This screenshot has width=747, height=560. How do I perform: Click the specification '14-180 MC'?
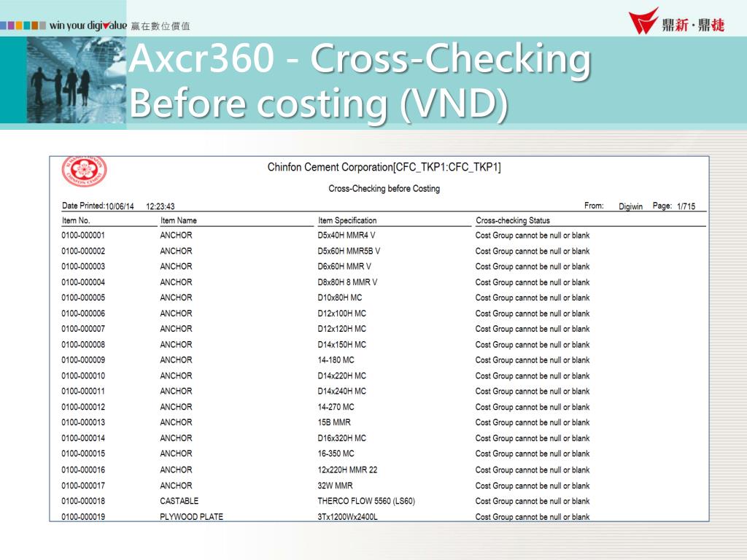pos(336,360)
